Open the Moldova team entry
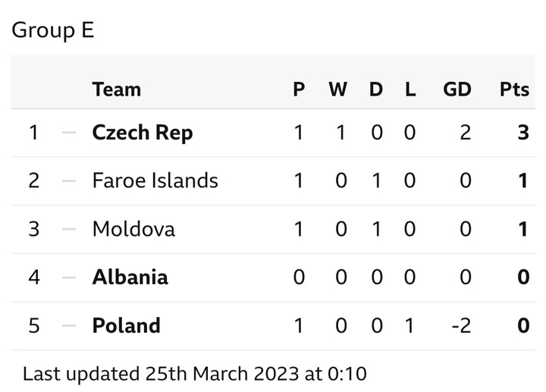Image resolution: width=546 pixels, height=392 pixels. pyautogui.click(x=133, y=229)
